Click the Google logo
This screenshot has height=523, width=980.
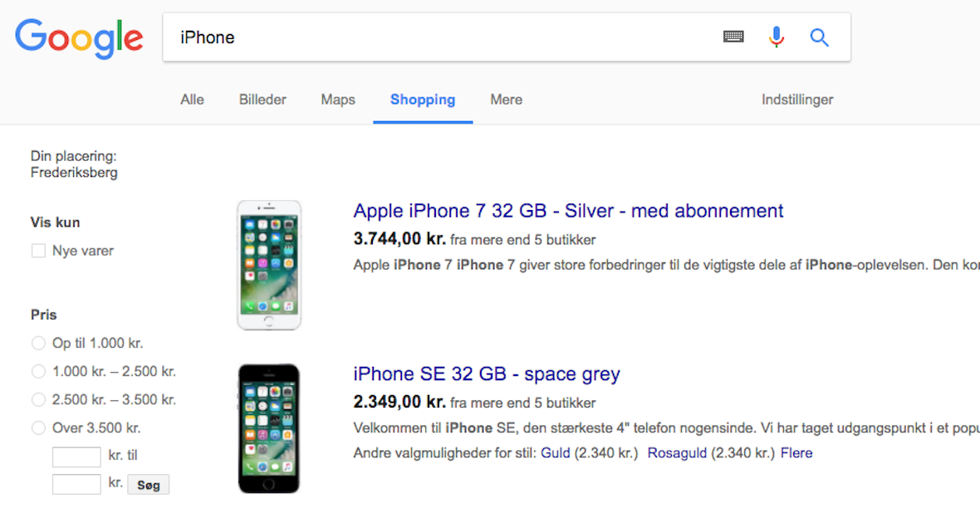coord(79,38)
